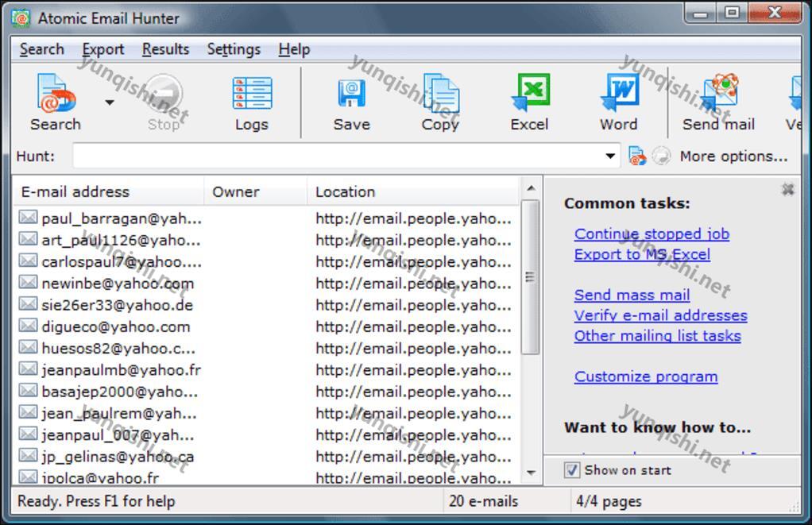Click the Verify e-mail addresses link
This screenshot has width=812, height=525.
tap(660, 315)
